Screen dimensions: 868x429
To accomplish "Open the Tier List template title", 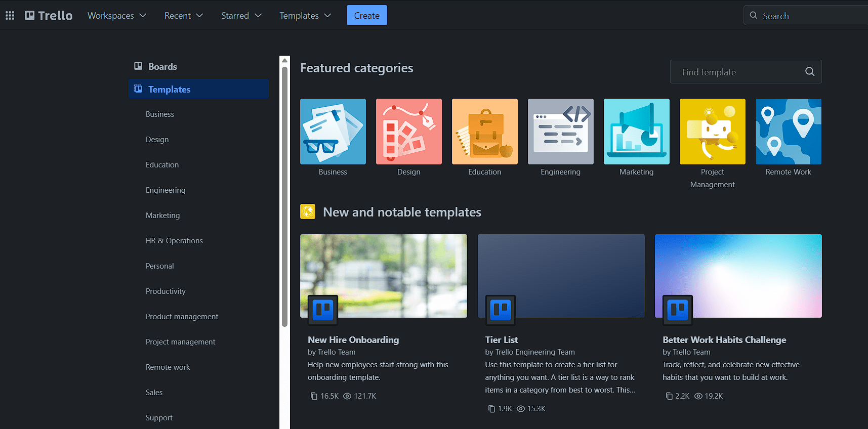I will tap(502, 340).
